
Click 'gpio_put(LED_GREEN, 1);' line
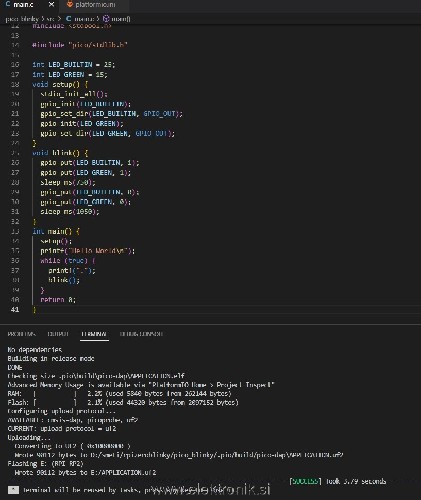[86, 173]
